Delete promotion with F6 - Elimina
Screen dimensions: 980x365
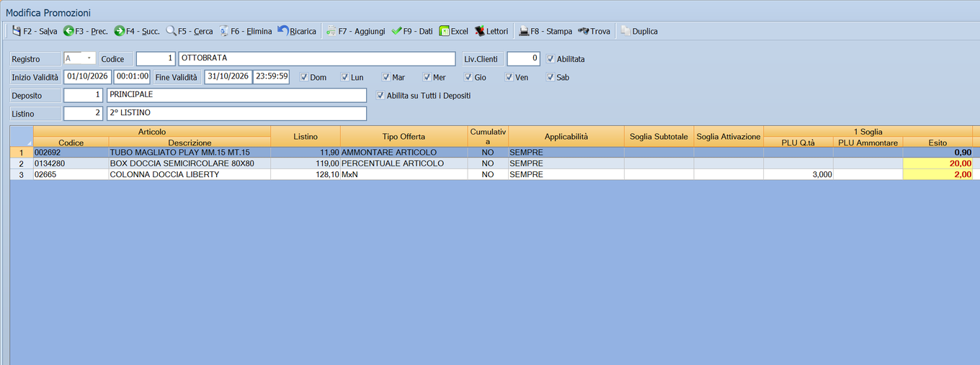click(245, 31)
